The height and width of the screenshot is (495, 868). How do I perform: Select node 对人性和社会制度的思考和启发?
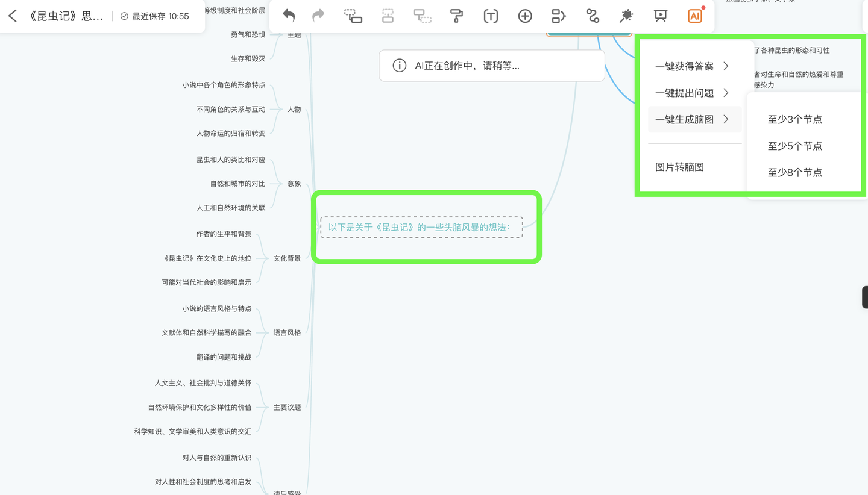pos(203,482)
